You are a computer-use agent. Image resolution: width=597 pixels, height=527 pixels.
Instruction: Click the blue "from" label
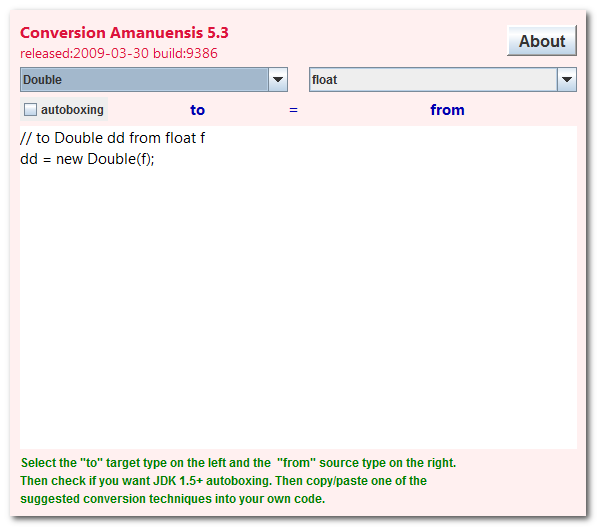point(447,110)
